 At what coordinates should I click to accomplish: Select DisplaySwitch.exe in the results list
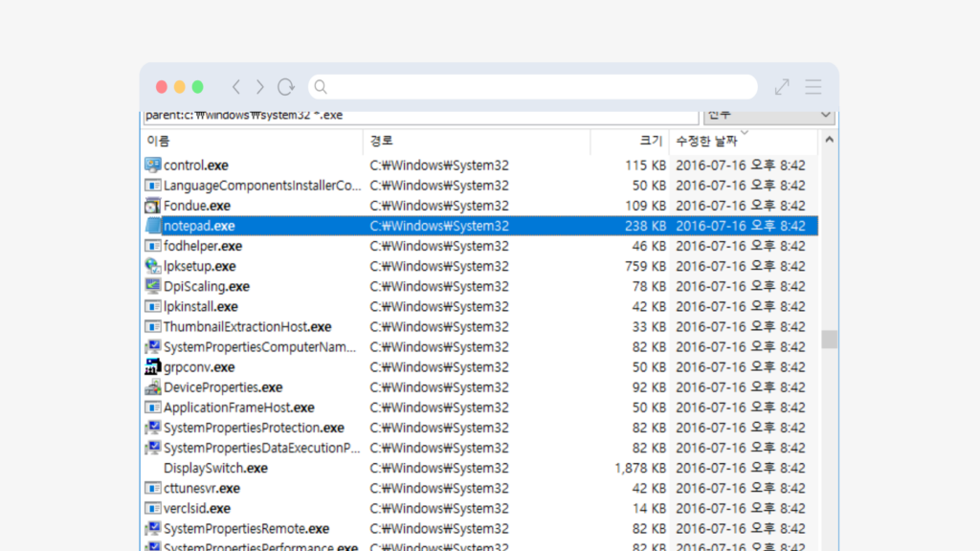pos(215,468)
